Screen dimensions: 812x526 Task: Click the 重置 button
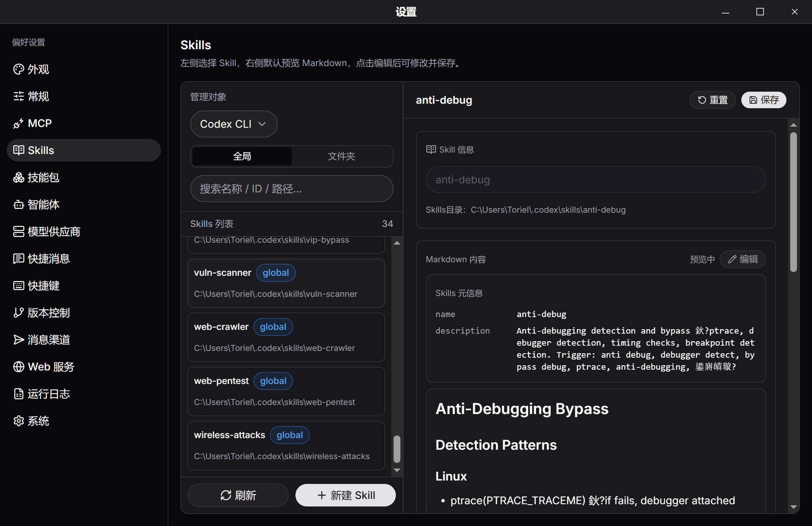click(x=712, y=100)
